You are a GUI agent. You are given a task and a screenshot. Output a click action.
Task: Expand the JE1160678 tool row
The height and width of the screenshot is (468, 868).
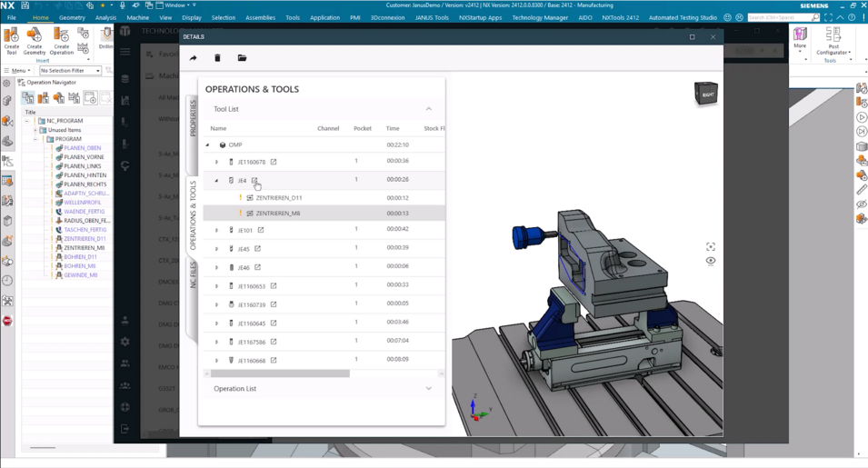coord(216,162)
